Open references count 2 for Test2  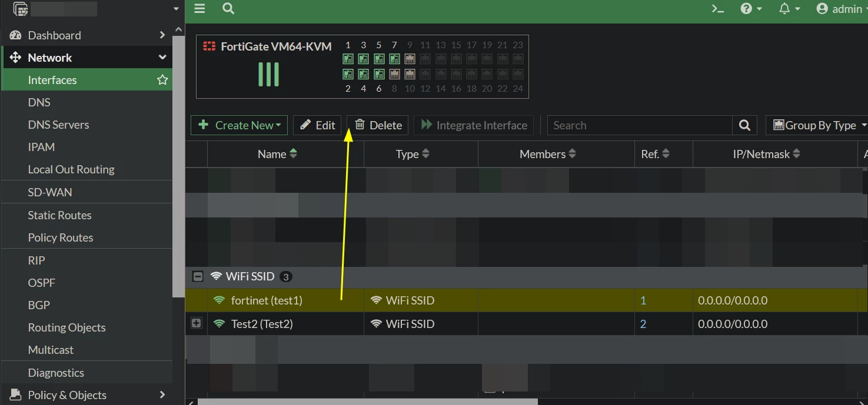pyautogui.click(x=643, y=324)
